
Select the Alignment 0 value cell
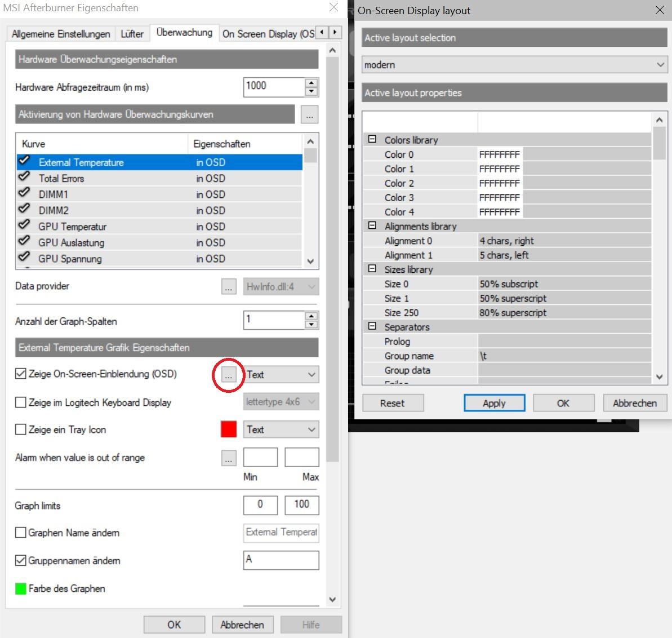(564, 241)
